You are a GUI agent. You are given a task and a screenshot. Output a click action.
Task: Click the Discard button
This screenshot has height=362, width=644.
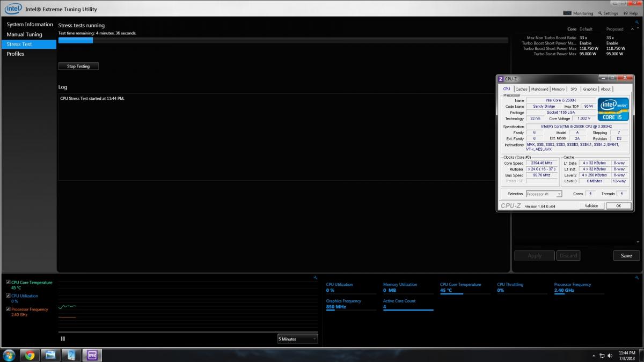click(x=568, y=255)
